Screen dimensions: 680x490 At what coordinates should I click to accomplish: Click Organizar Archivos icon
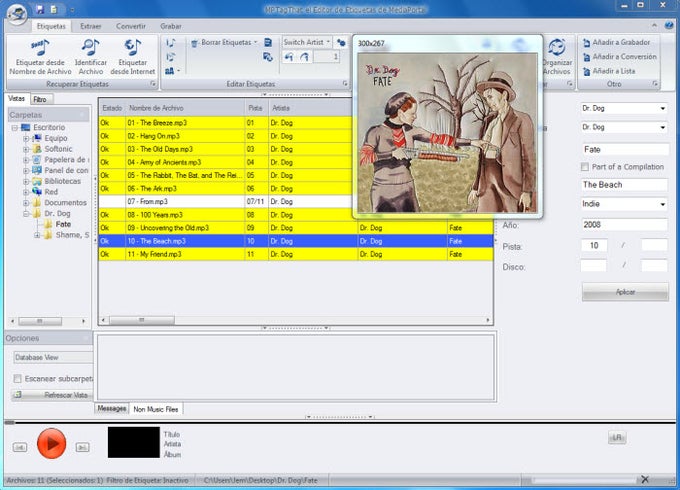(x=557, y=48)
